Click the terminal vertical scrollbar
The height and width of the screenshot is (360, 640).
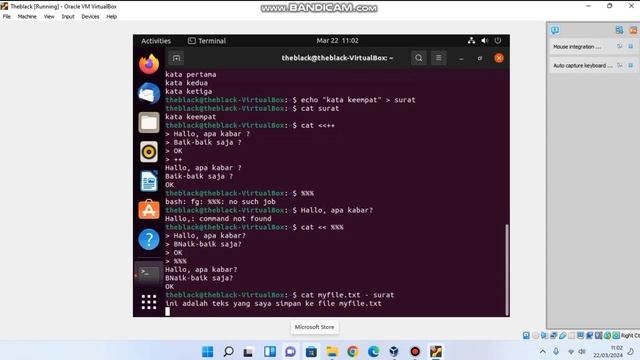[x=507, y=269]
